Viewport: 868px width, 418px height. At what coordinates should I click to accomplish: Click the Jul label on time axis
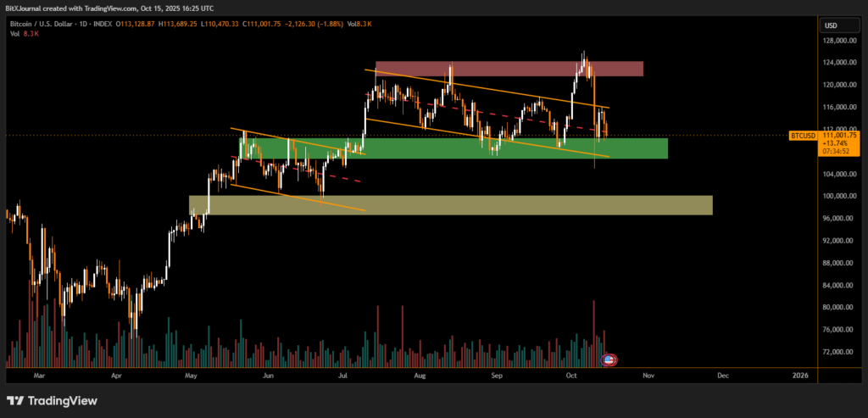tap(342, 374)
